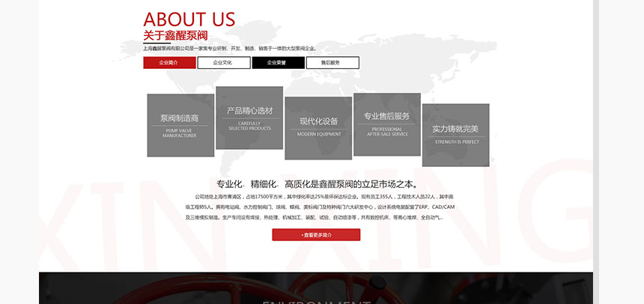The height and width of the screenshot is (304, 644).
Task: Click the 专业售后服务 tile
Action: tap(387, 124)
